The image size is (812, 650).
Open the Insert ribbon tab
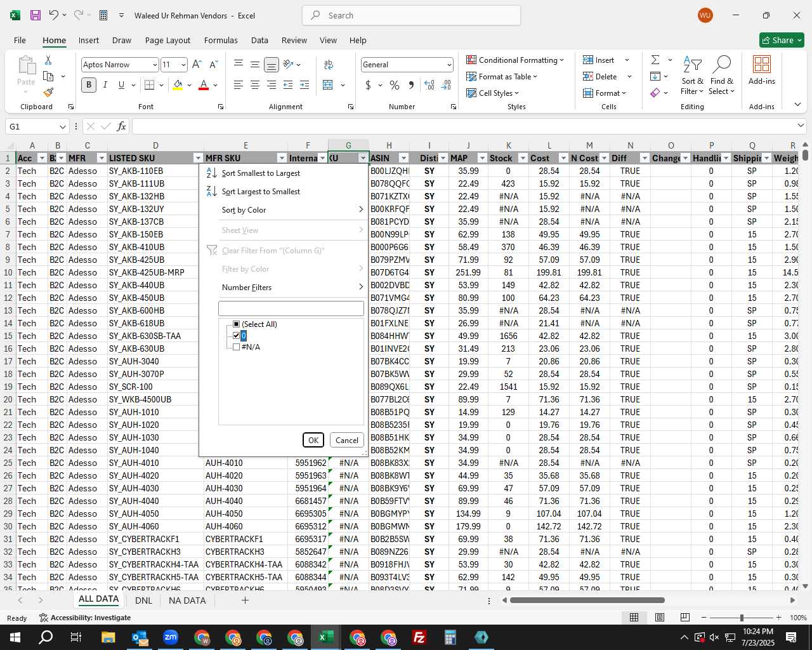click(89, 40)
